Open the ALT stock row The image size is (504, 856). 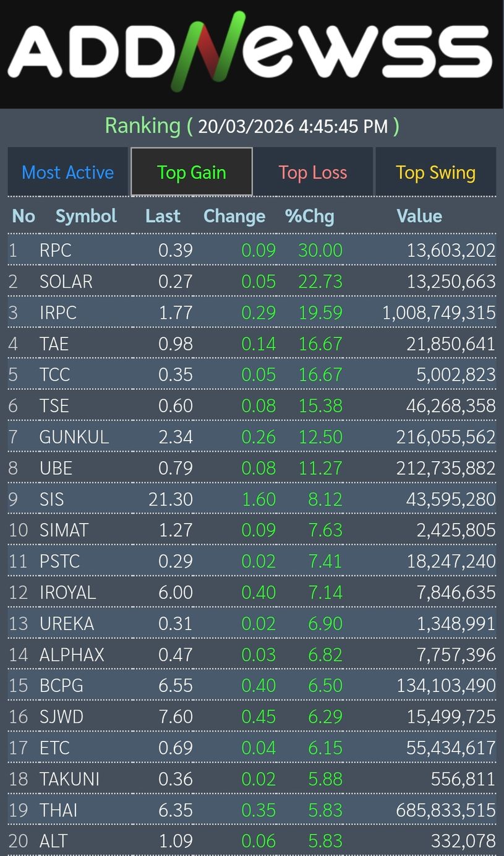54,841
